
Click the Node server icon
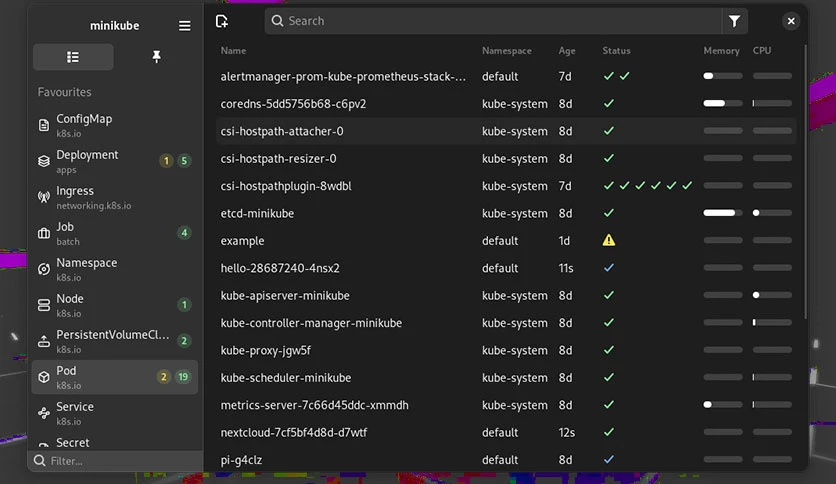(x=44, y=305)
